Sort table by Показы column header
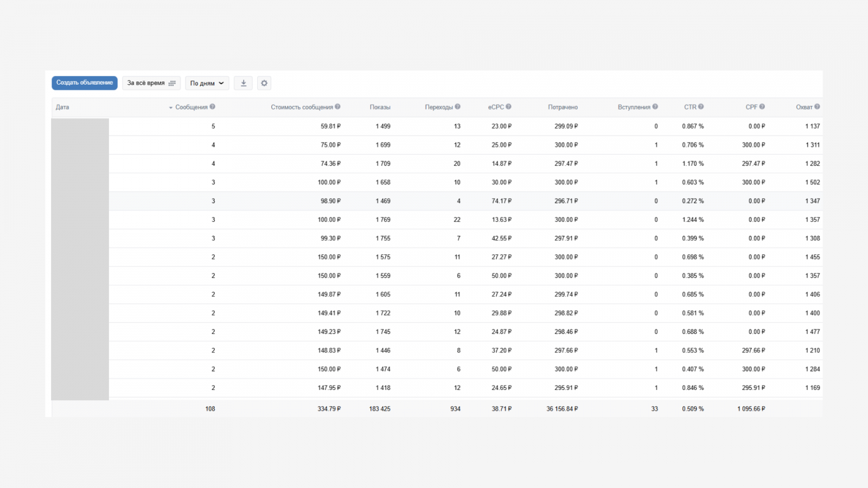The height and width of the screenshot is (488, 868). tap(380, 107)
